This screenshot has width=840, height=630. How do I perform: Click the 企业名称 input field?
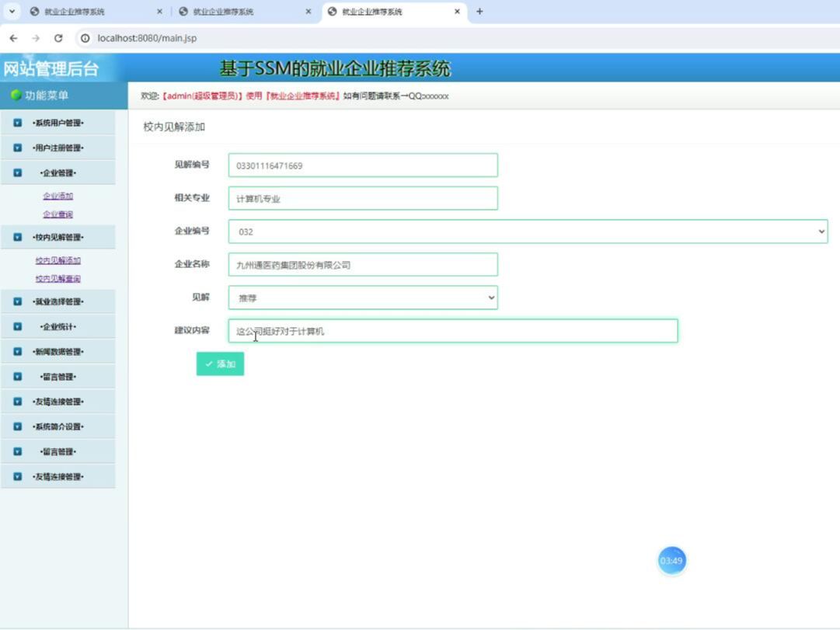coord(363,265)
